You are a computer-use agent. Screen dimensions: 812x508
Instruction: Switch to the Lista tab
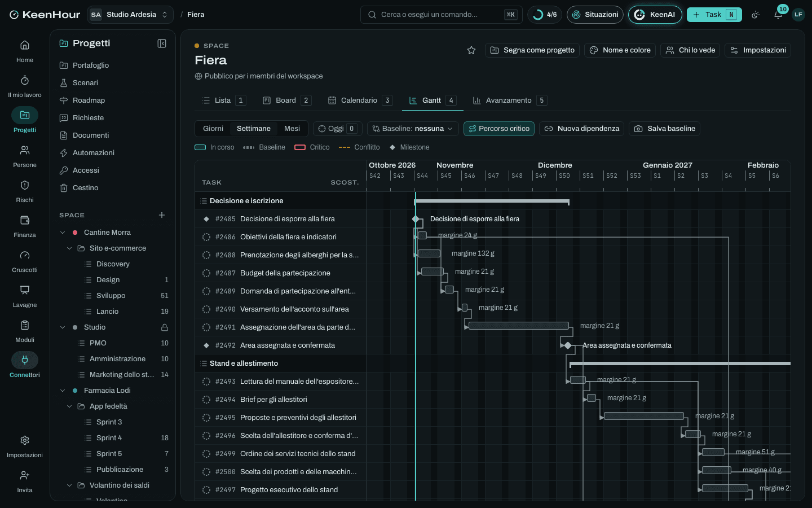pos(223,100)
